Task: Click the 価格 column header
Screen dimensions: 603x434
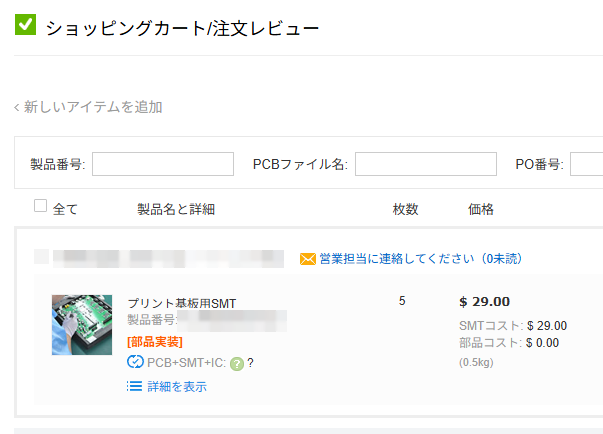Action: click(480, 209)
